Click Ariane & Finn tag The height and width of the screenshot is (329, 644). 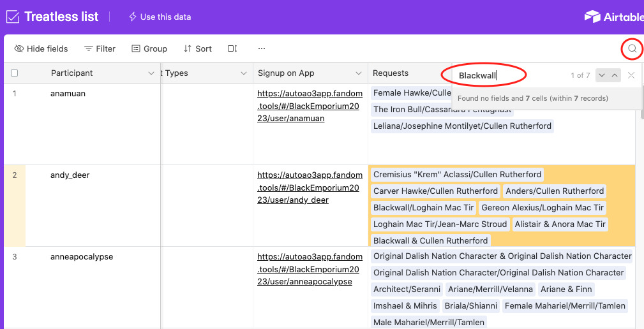[x=566, y=289]
